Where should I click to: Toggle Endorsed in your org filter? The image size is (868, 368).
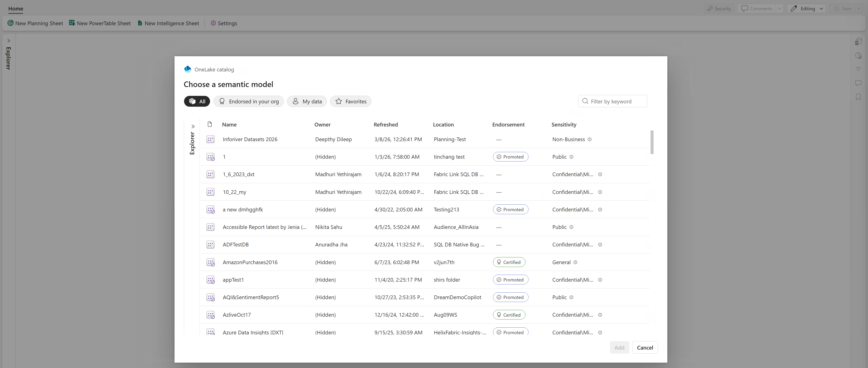coord(249,102)
